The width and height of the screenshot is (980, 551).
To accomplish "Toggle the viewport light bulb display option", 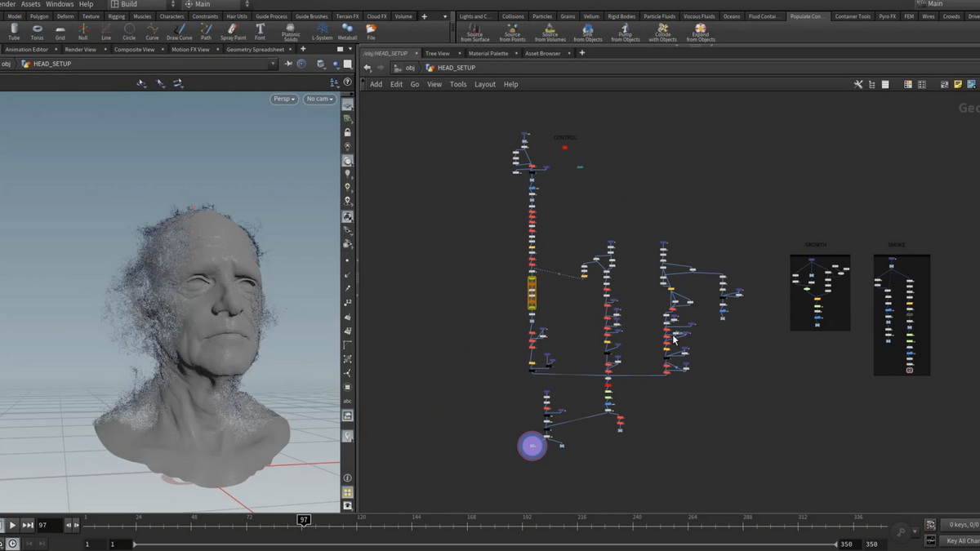I will (348, 174).
